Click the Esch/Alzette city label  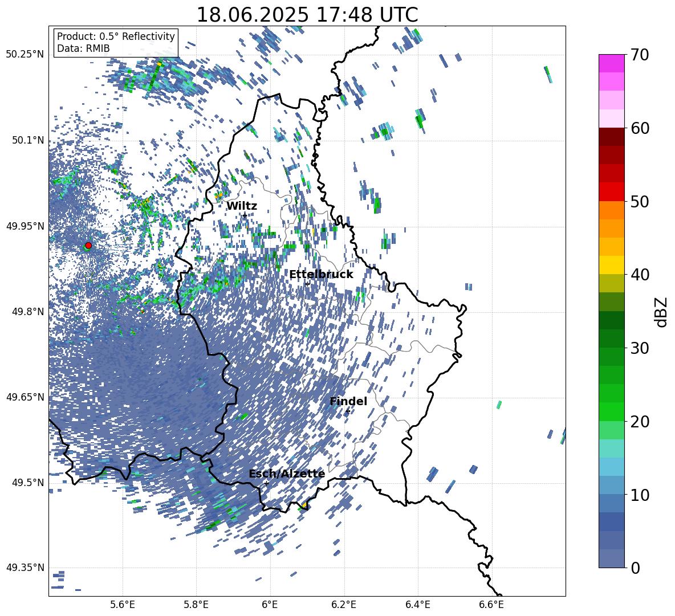point(287,474)
